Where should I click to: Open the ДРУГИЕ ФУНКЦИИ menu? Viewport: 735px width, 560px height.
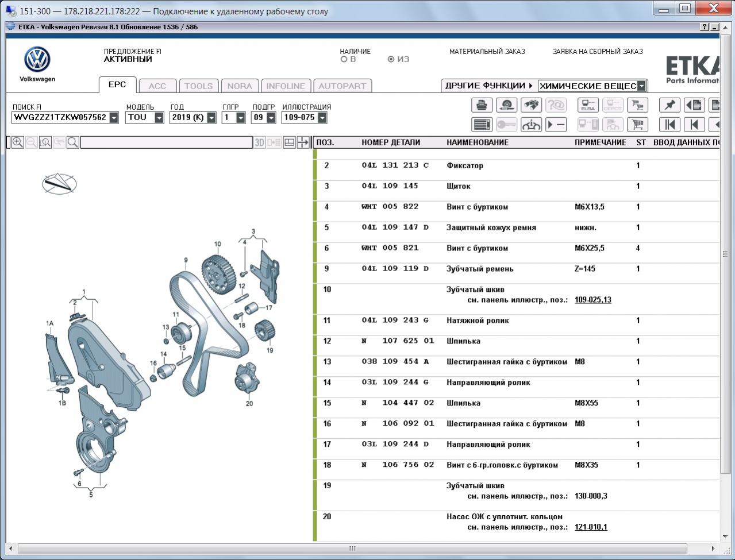(489, 86)
